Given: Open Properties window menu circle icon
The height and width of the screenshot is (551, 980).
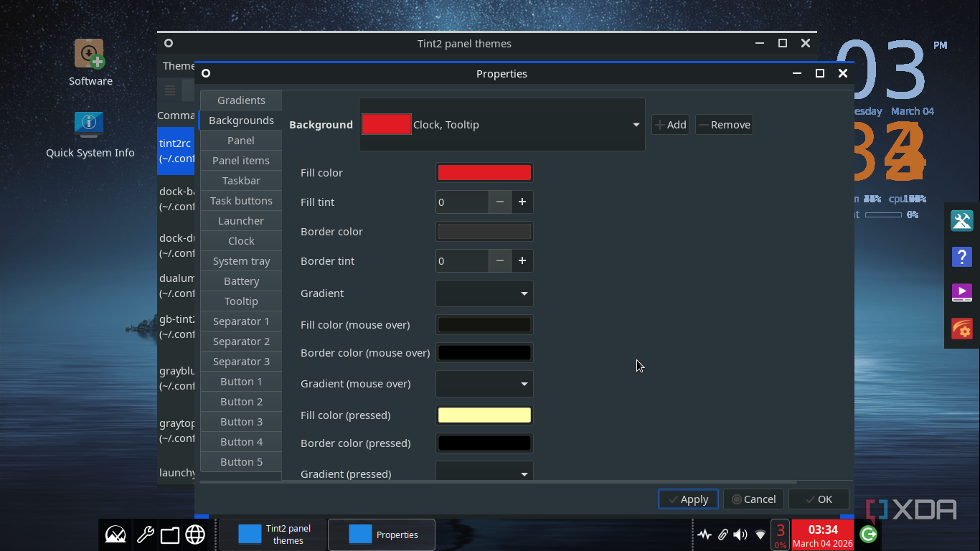Looking at the screenshot, I should (x=206, y=73).
